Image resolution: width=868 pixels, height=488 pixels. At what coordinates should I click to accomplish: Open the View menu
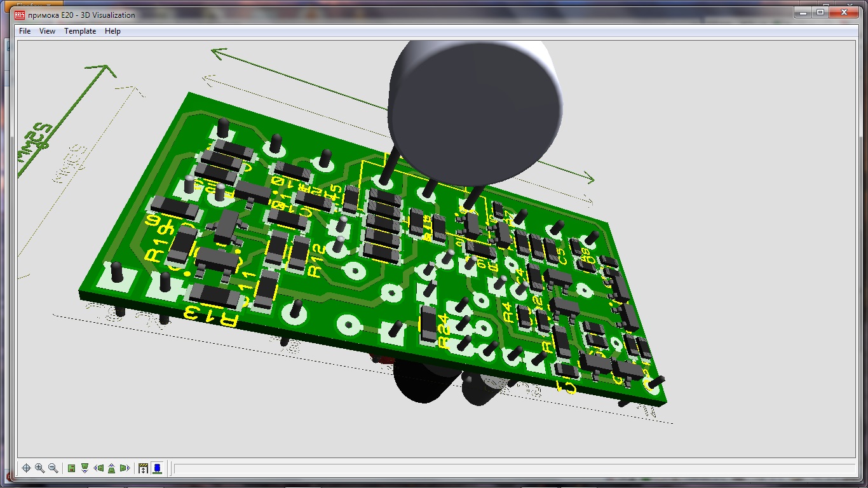point(47,31)
